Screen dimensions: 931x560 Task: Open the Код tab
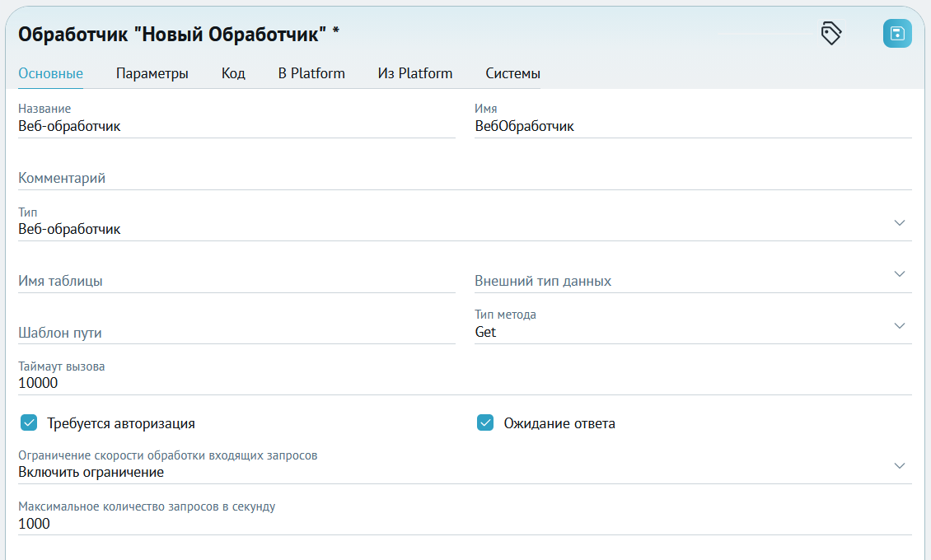(x=233, y=73)
